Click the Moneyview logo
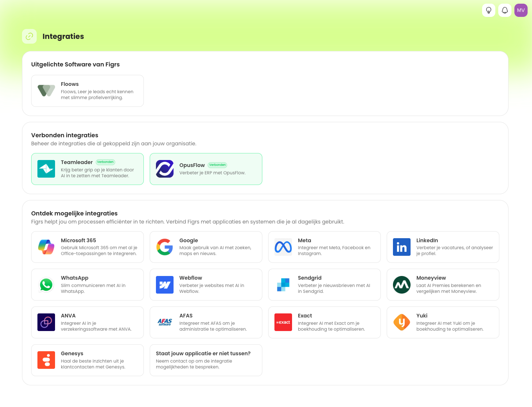This screenshot has width=532, height=407. coord(402,285)
